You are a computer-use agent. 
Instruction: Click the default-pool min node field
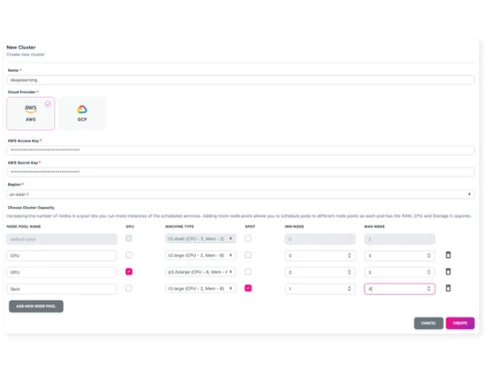[320, 239]
